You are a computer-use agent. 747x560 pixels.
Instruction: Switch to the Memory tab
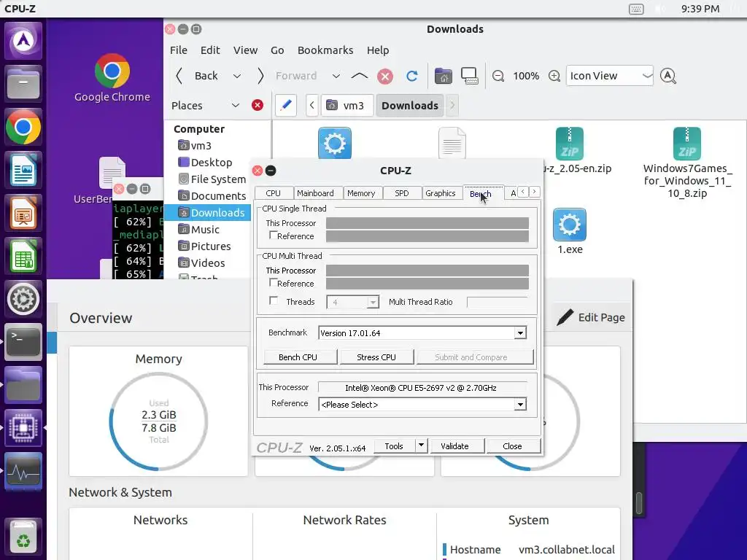click(x=361, y=192)
